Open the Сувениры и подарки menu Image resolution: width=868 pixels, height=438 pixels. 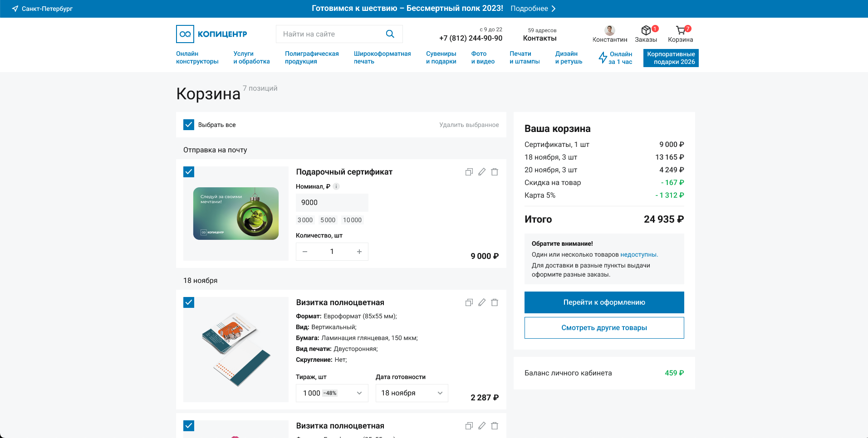point(441,57)
